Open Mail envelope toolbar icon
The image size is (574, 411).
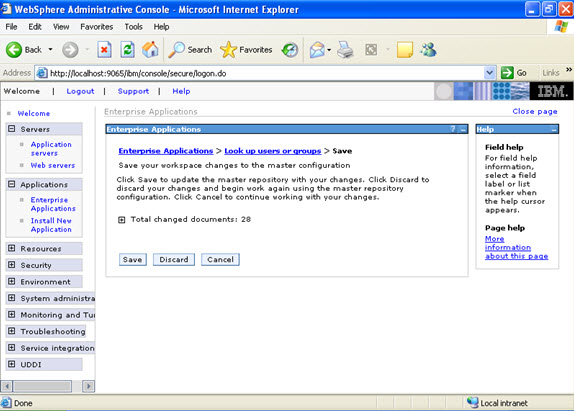pos(317,50)
